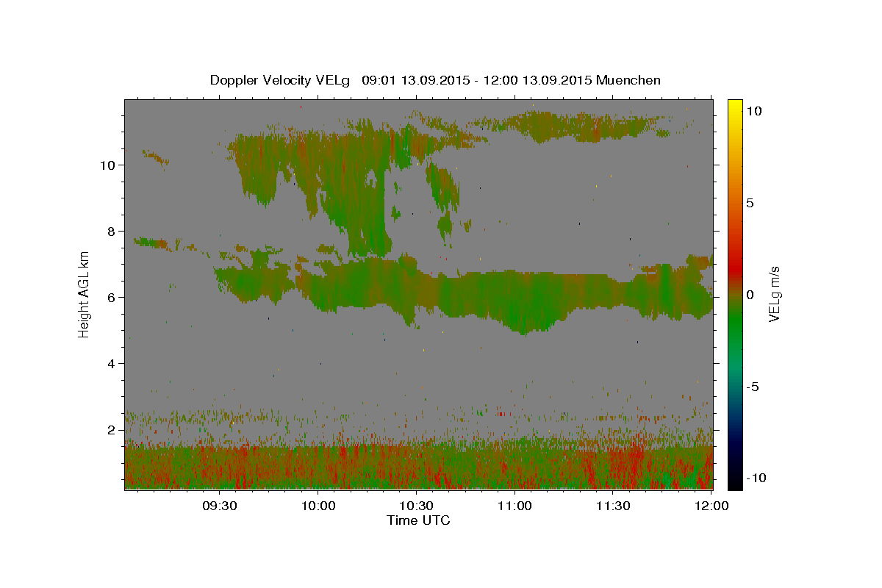Click the 09:30 time tick label
882x588 pixels.
click(219, 506)
